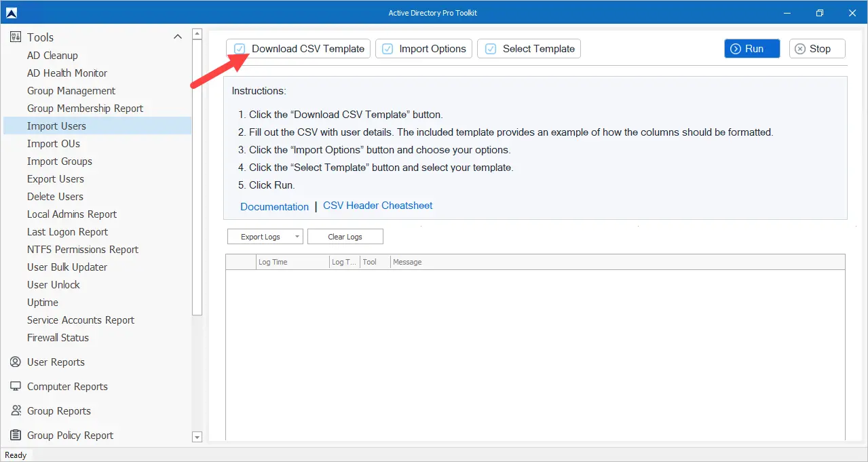Click the X icon inside Stop button
Screen dimensions: 868x462
(800, 49)
